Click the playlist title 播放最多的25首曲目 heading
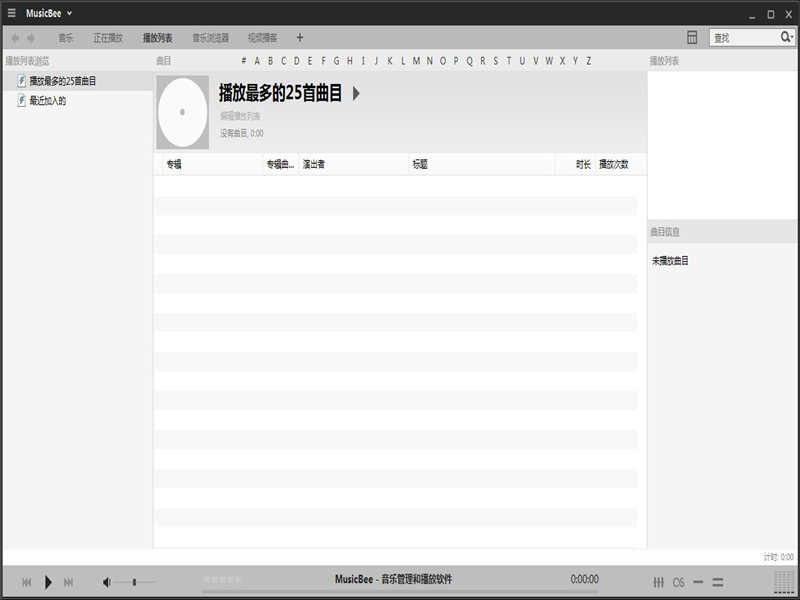The height and width of the screenshot is (600, 800). pyautogui.click(x=280, y=93)
